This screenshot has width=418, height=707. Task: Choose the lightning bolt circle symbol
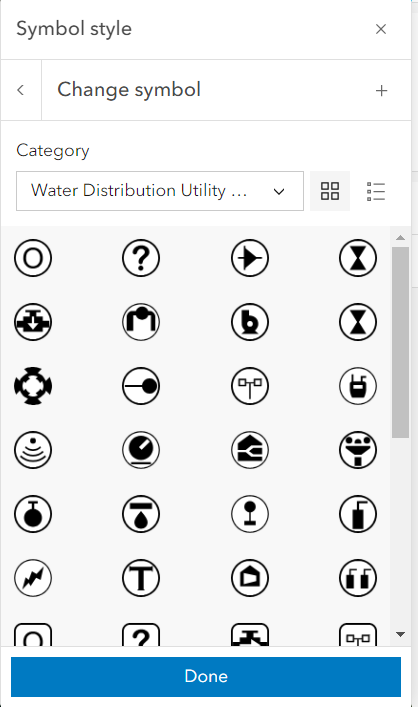tap(33, 578)
